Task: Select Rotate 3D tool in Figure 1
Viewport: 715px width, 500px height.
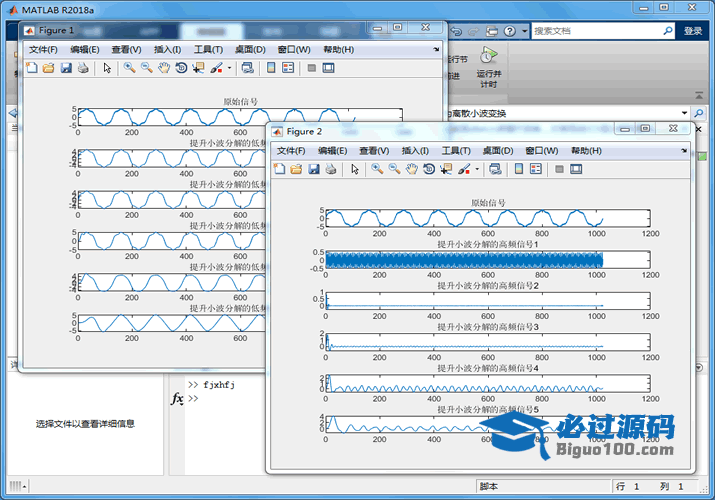Action: pos(181,68)
